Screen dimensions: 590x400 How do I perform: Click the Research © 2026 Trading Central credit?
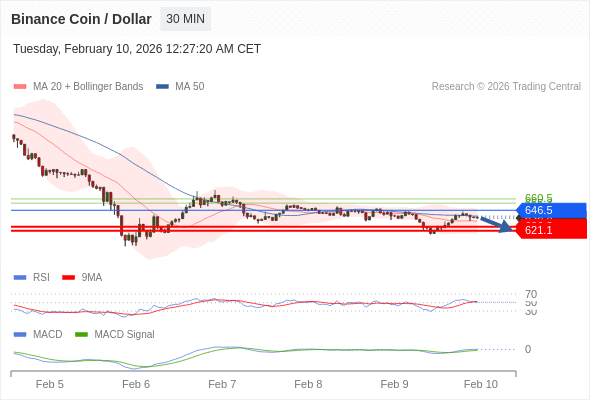tap(506, 87)
